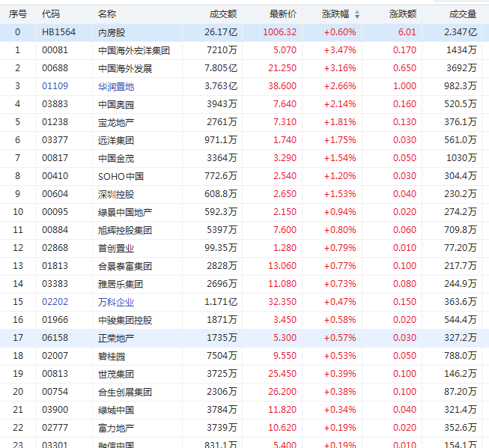Select 富力地产 stock name
This screenshot has width=489, height=448.
[116, 428]
